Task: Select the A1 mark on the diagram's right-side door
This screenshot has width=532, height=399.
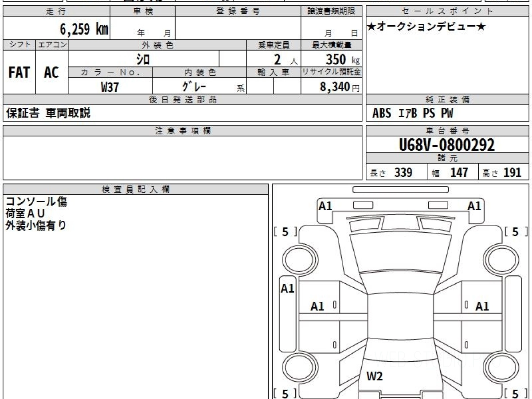Action: (482, 306)
